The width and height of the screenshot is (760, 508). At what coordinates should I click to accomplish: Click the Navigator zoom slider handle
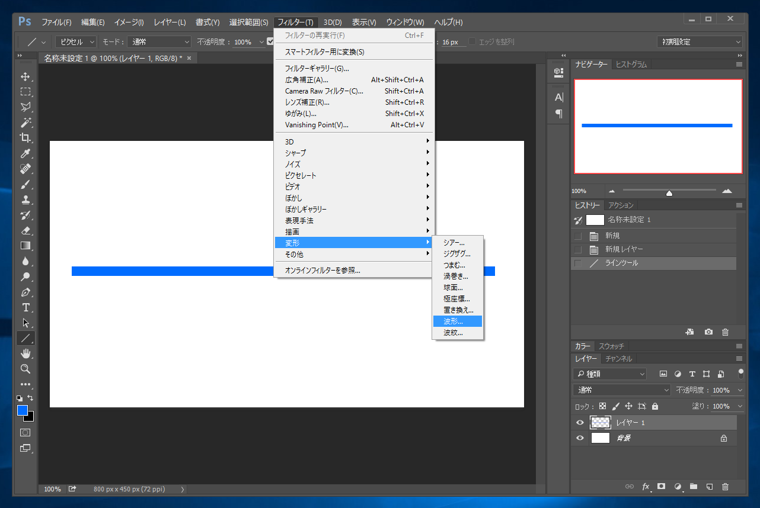(669, 193)
